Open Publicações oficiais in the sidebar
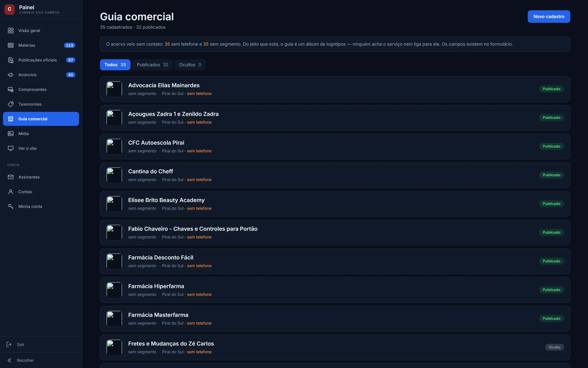 [x=41, y=60]
